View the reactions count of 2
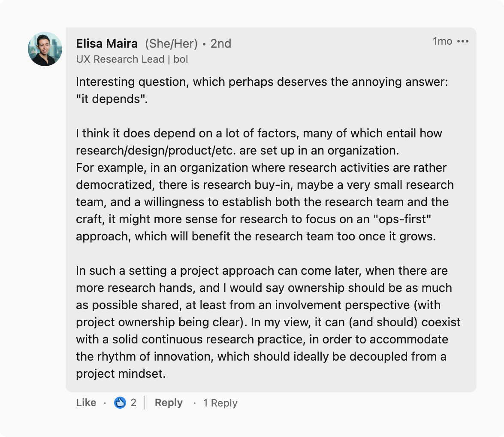Image resolution: width=504 pixels, height=437 pixels. [x=133, y=403]
